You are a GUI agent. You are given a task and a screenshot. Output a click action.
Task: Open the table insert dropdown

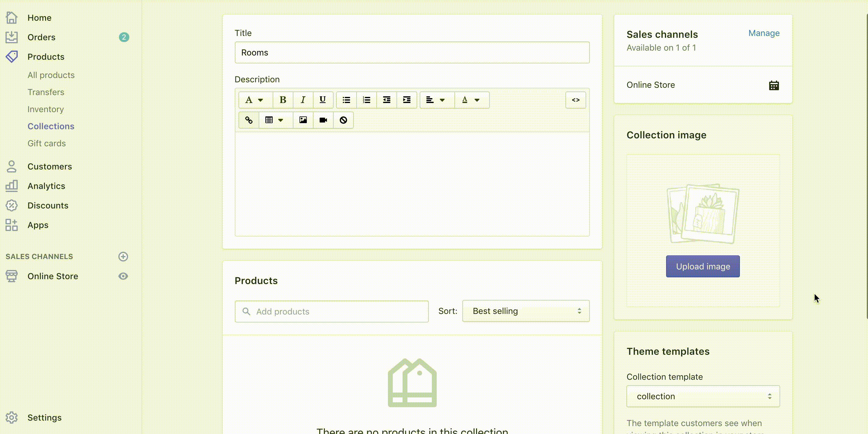(x=274, y=120)
